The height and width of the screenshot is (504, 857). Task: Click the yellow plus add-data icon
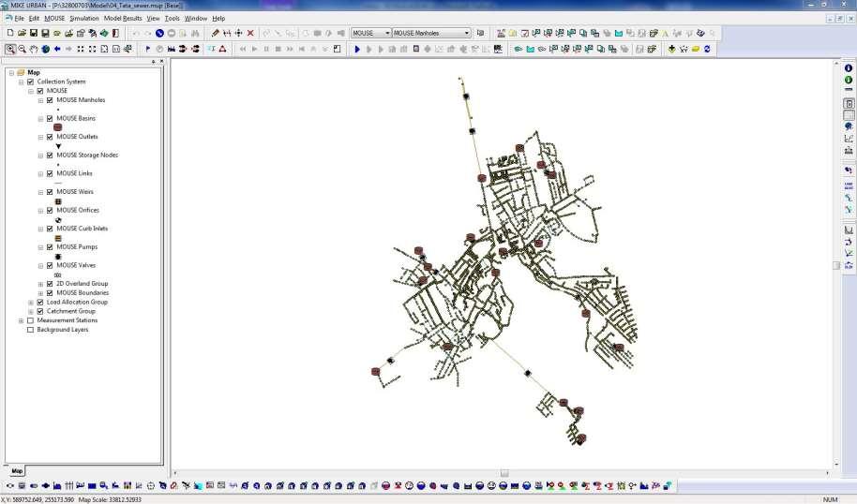[671, 49]
